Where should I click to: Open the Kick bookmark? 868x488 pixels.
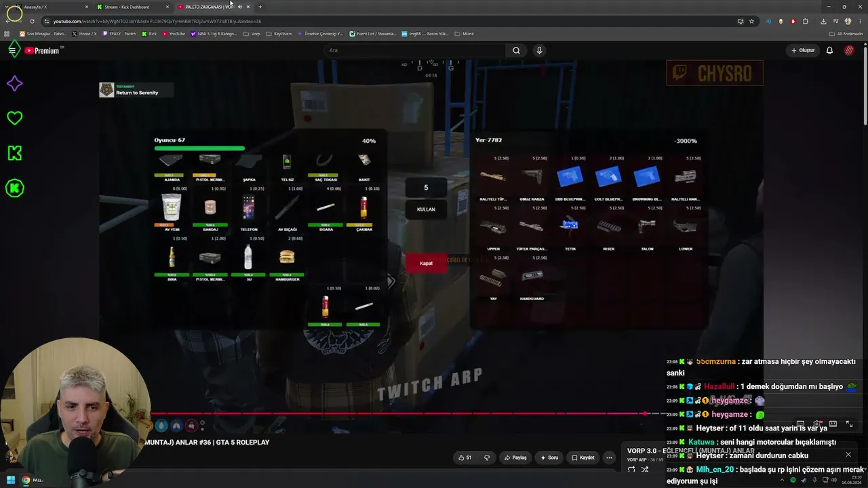[149, 33]
